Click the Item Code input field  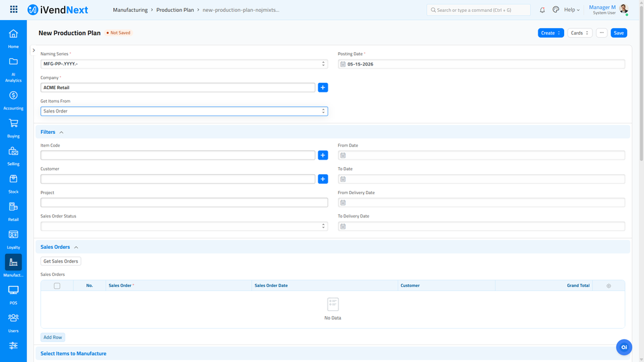click(178, 155)
